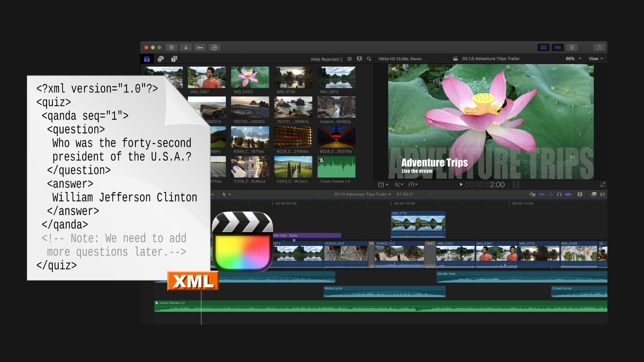Screen dimensions: 644x362
Task: Select the IMG_1775 connected clip in timeline
Action: (x=418, y=224)
